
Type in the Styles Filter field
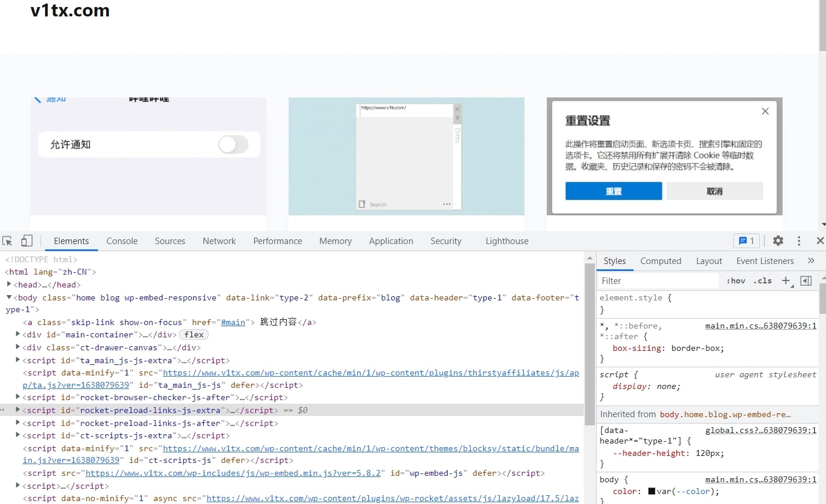coord(657,281)
